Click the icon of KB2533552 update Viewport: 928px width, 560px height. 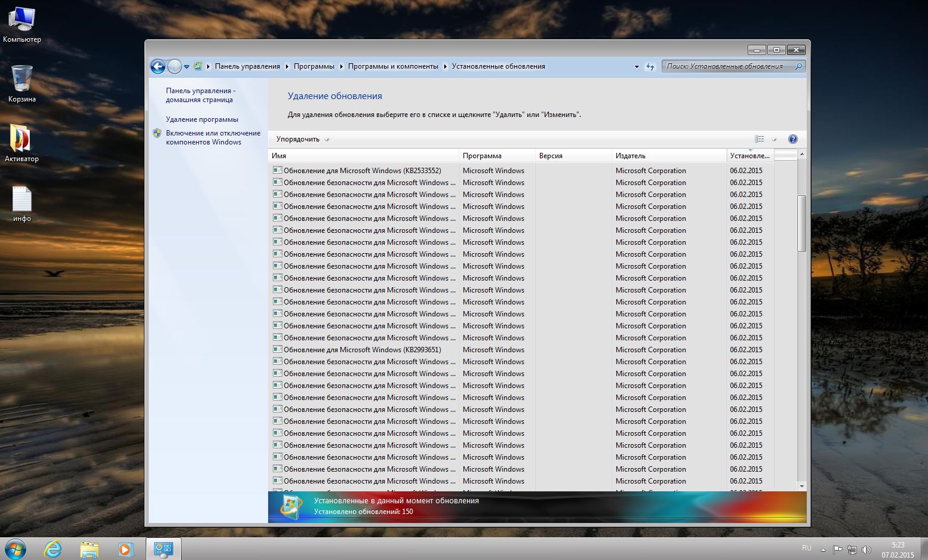[277, 170]
